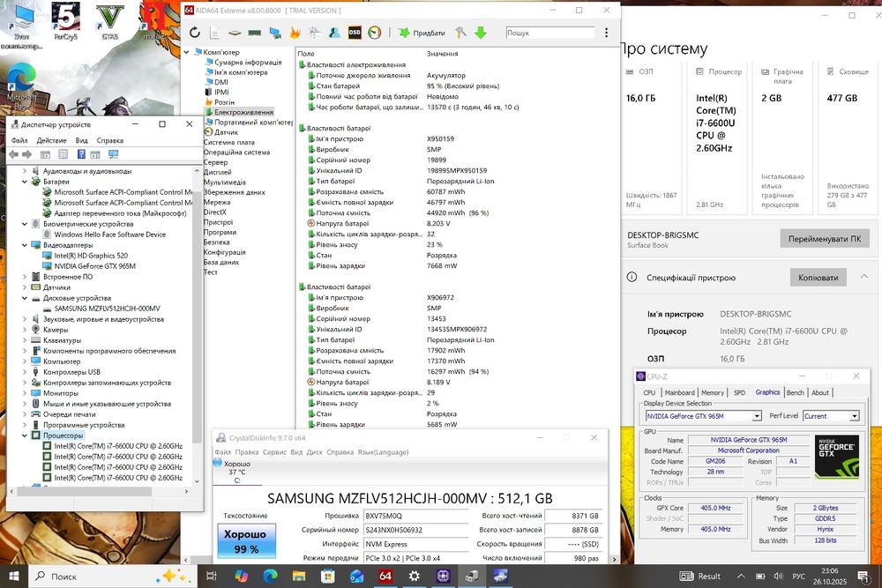This screenshot has width=882, height=588.
Task: Click the Windows Start button
Action: [13, 577]
